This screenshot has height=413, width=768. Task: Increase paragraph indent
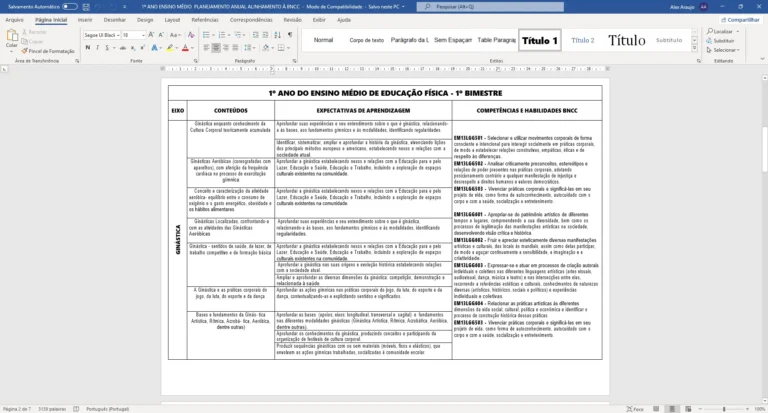point(265,35)
